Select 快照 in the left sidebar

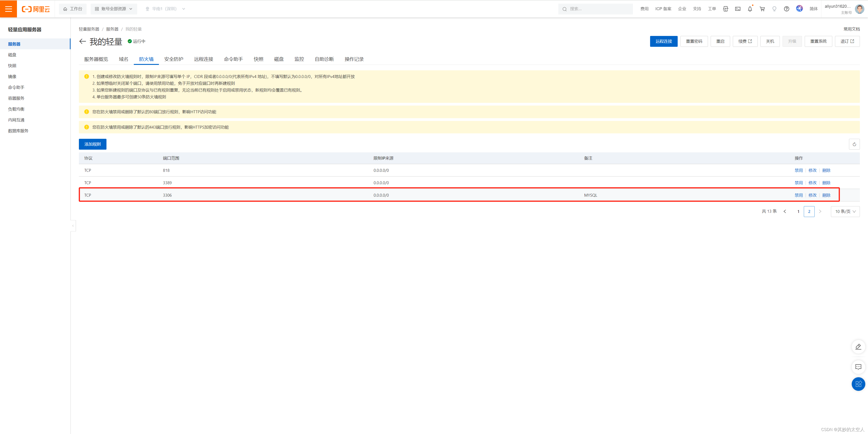pos(12,65)
